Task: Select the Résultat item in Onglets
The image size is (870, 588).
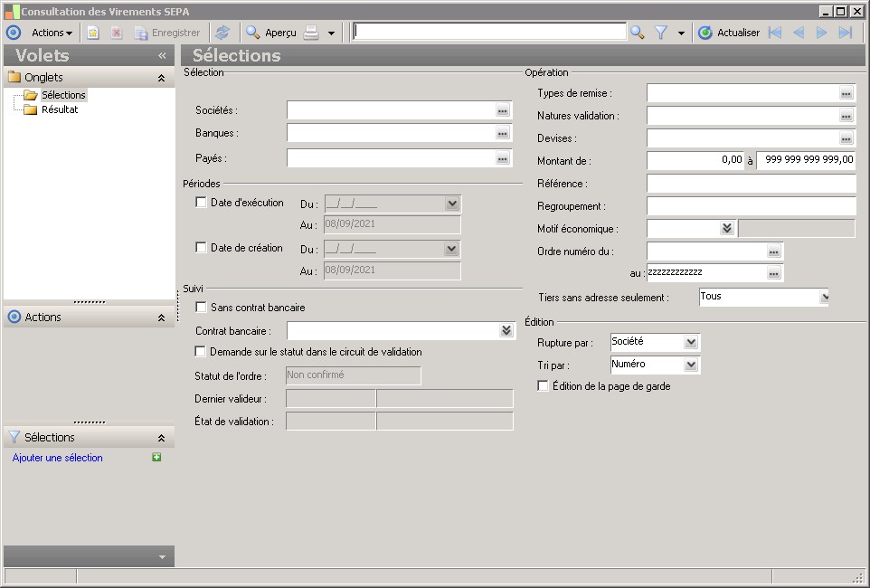Action: (x=60, y=109)
